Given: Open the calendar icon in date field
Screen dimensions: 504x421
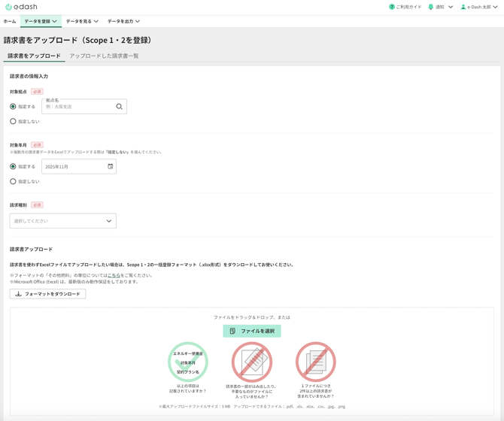Looking at the screenshot, I should tap(111, 166).
